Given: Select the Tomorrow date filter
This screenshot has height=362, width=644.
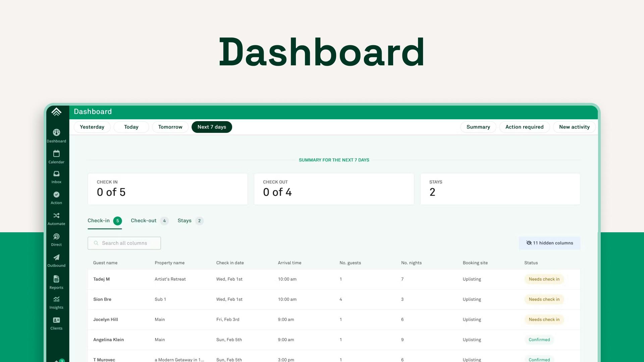Looking at the screenshot, I should tap(170, 127).
